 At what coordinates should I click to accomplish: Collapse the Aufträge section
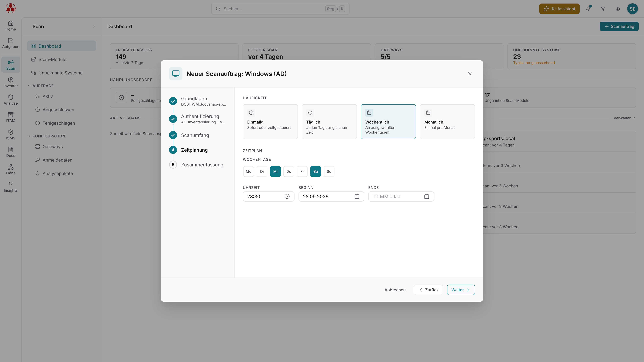click(40, 86)
